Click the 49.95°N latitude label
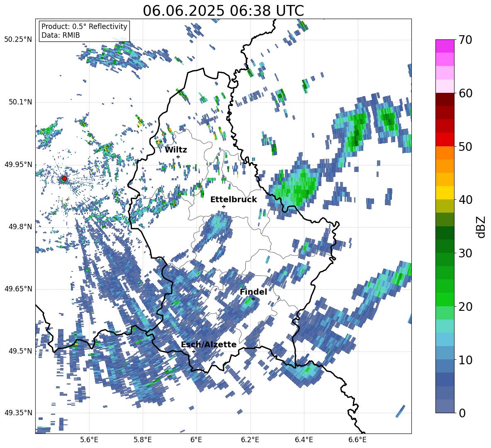The height and width of the screenshot is (448, 491). pos(18,165)
